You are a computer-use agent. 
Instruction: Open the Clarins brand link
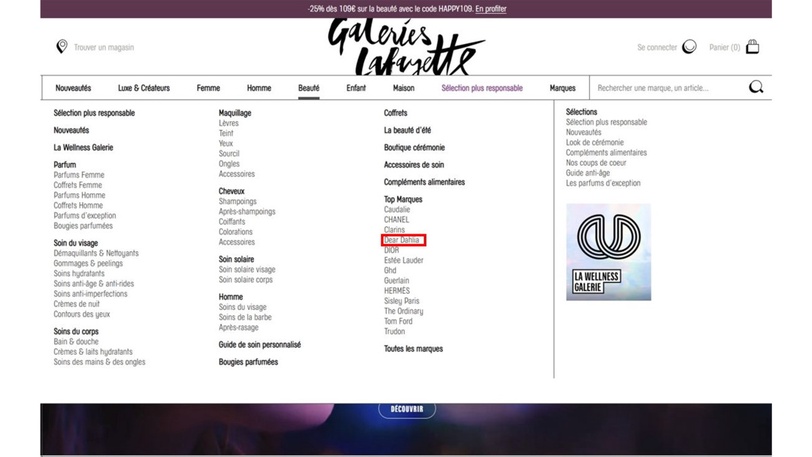pyautogui.click(x=394, y=230)
